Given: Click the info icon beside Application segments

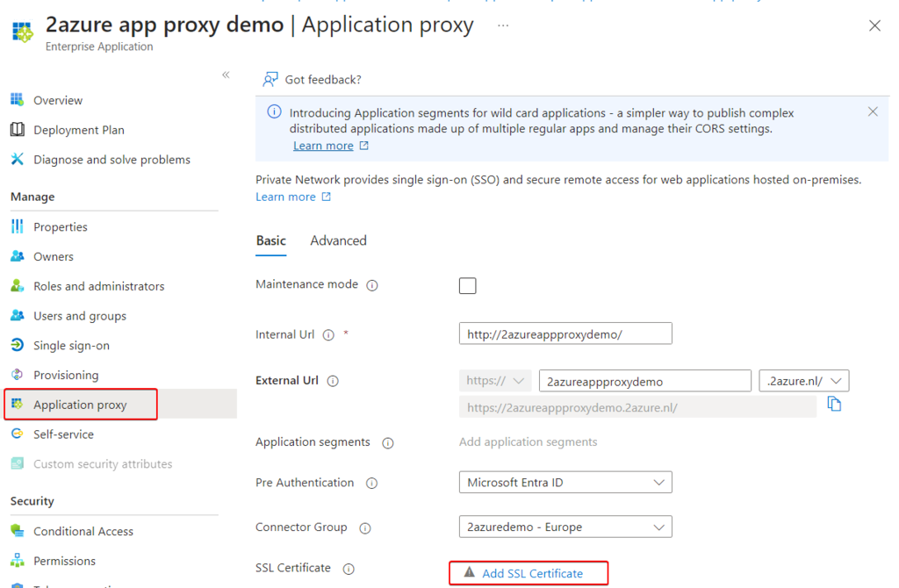Looking at the screenshot, I should click(388, 443).
